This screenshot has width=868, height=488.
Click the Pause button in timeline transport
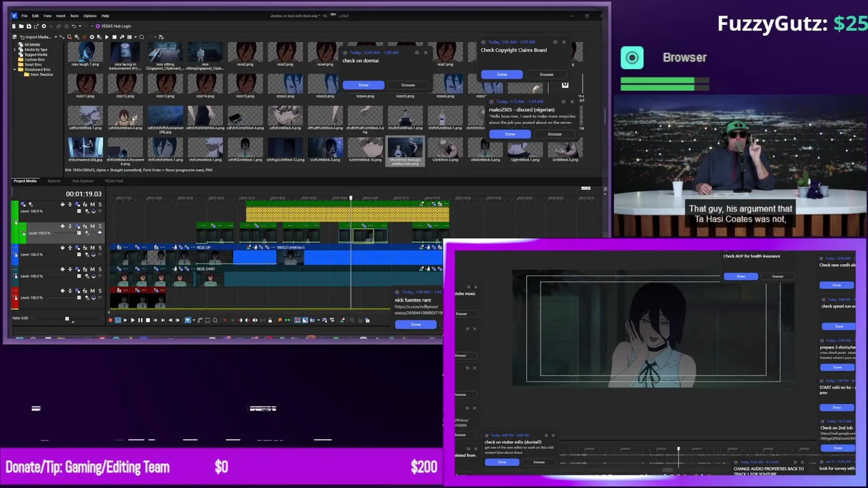click(x=140, y=320)
